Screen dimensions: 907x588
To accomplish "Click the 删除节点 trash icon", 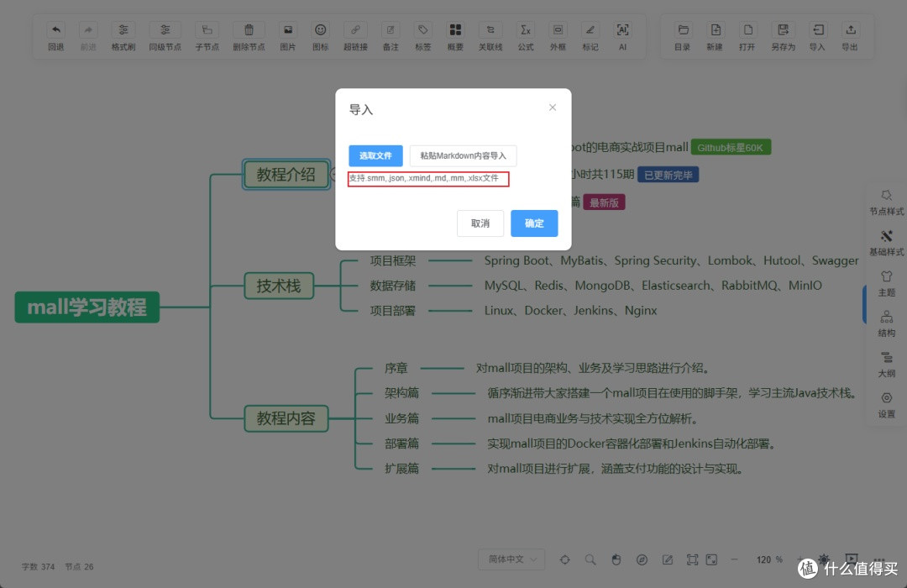I will click(249, 30).
